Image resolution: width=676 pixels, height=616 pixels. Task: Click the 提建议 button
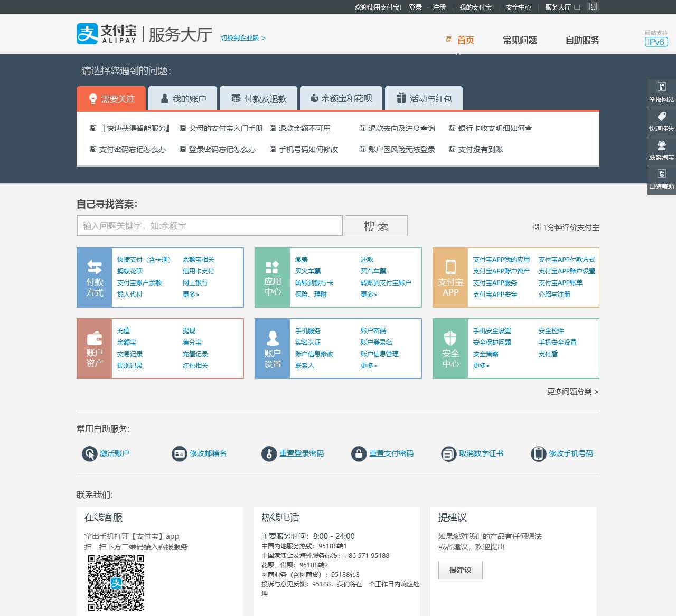pyautogui.click(x=460, y=570)
